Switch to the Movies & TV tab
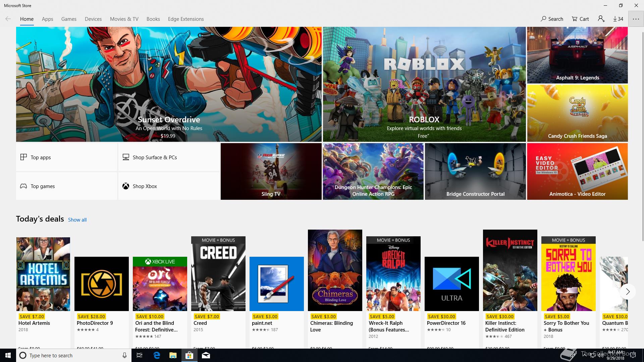Image resolution: width=644 pixels, height=362 pixels. tap(124, 19)
